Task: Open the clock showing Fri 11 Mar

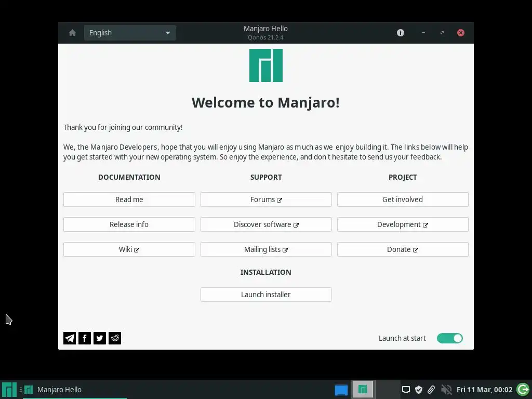Action: 484,390
